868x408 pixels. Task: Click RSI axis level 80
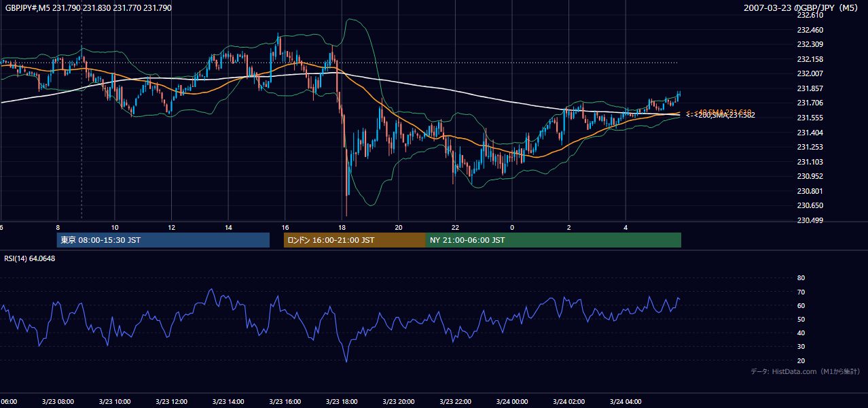pos(801,278)
